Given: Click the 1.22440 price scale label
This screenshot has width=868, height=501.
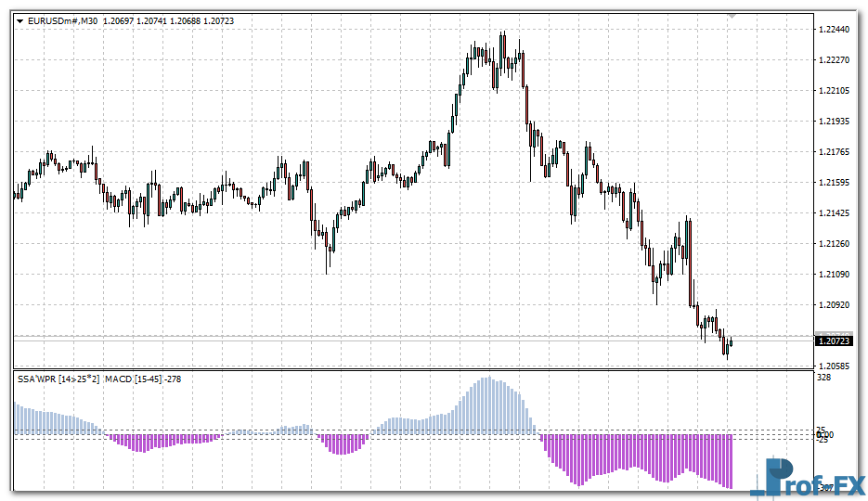Looking at the screenshot, I should click(836, 30).
